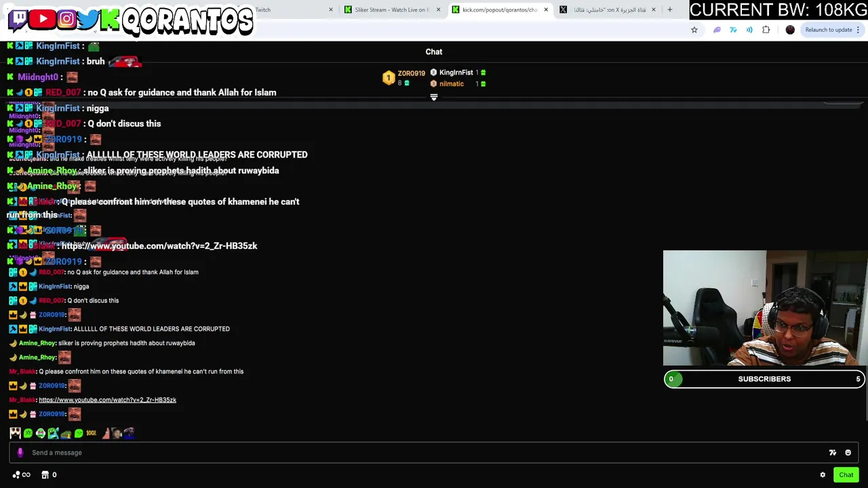Click the webcam feed of the streamer
The height and width of the screenshot is (488, 868).
point(765,308)
